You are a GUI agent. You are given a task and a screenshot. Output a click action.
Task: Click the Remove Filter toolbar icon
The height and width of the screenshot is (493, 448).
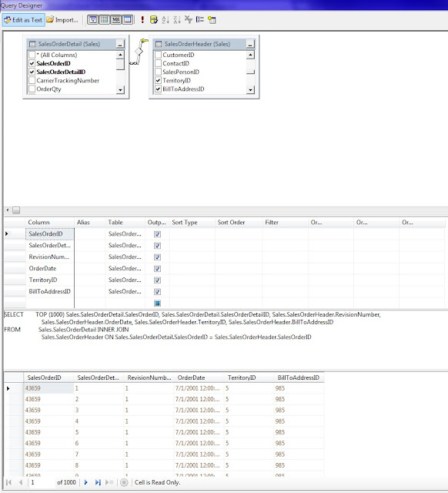pyautogui.click(x=189, y=20)
